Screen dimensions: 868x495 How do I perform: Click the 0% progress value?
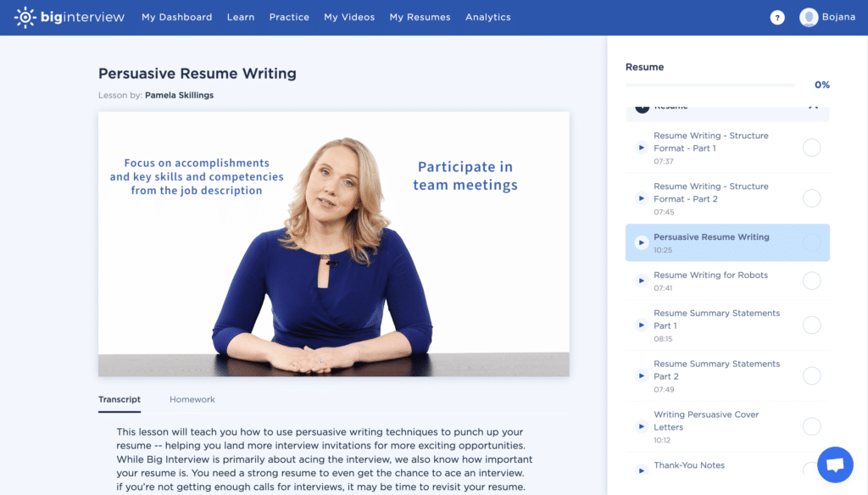821,85
